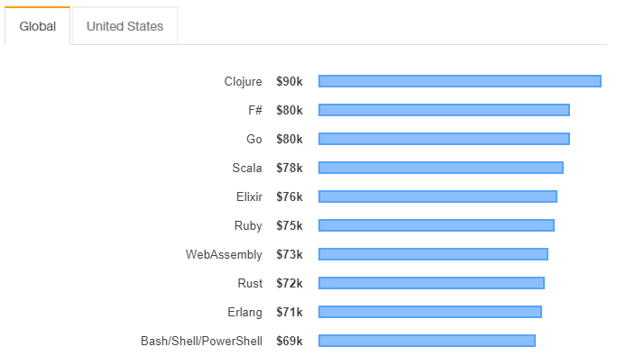644x356 pixels.
Task: Click the Erlang language label
Action: pyautogui.click(x=244, y=313)
